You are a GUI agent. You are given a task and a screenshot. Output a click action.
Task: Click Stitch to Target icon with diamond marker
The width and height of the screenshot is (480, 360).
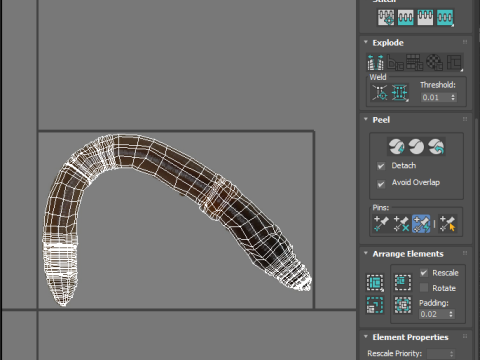[386, 17]
